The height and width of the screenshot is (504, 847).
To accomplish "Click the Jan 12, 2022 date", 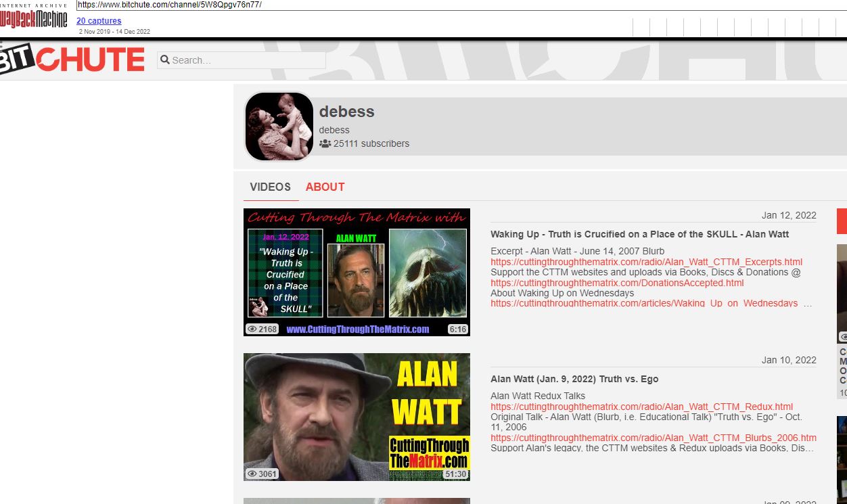I will click(789, 215).
